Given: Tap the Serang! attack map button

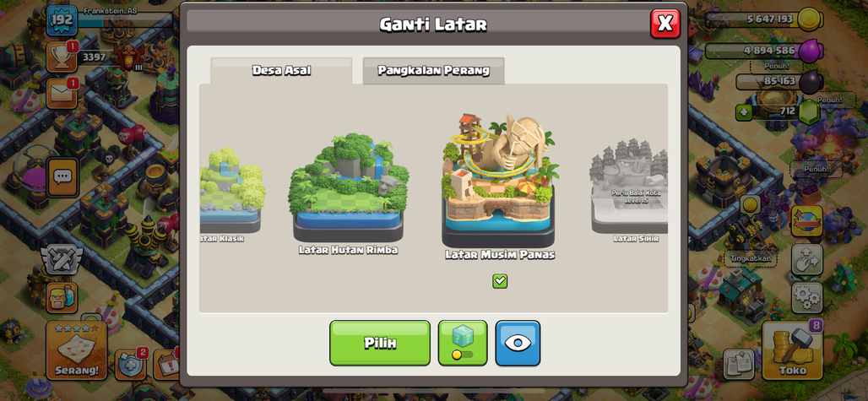Looking at the screenshot, I should [x=76, y=350].
